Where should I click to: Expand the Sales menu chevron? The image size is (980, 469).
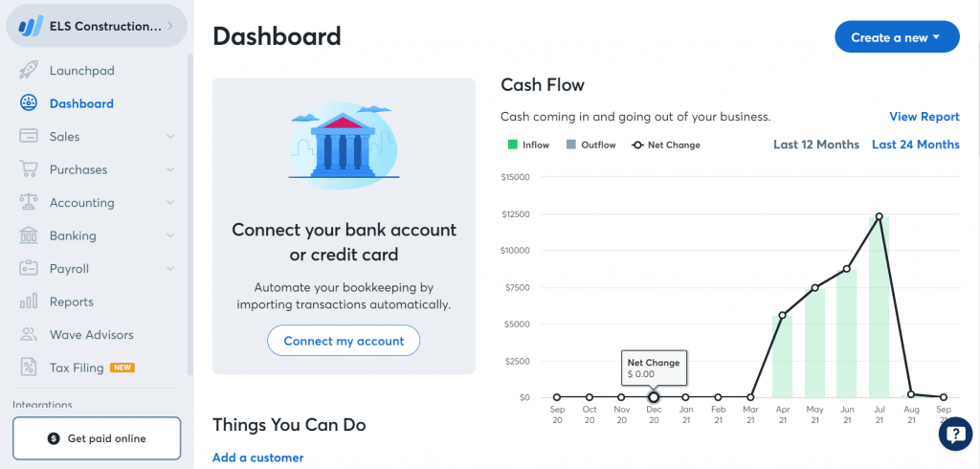pyautogui.click(x=170, y=136)
